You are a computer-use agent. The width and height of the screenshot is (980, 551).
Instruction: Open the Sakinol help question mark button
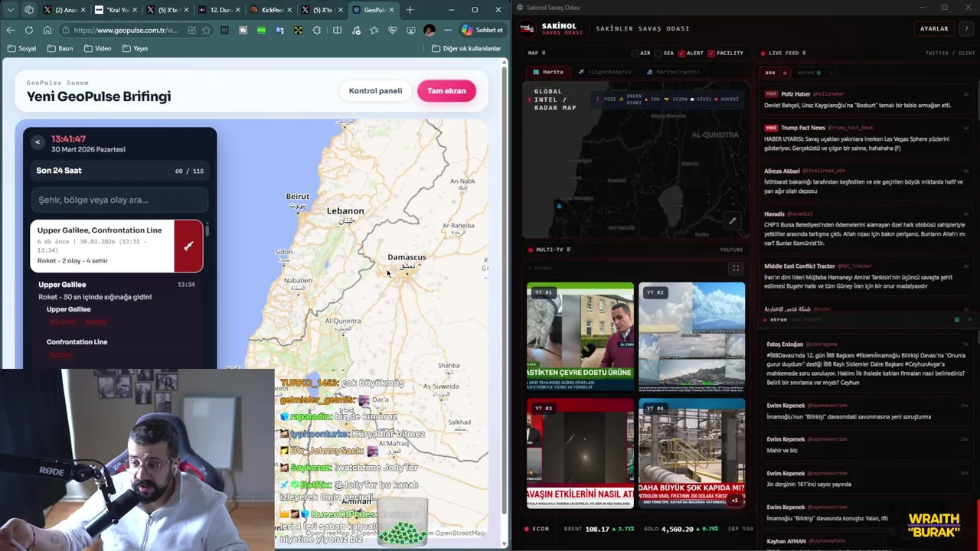pos(966,28)
